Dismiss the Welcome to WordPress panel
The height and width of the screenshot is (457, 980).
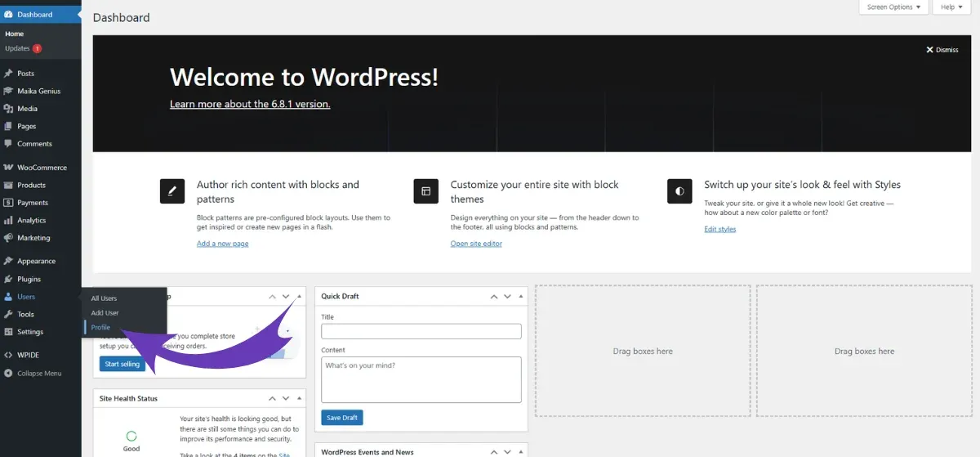click(x=942, y=50)
